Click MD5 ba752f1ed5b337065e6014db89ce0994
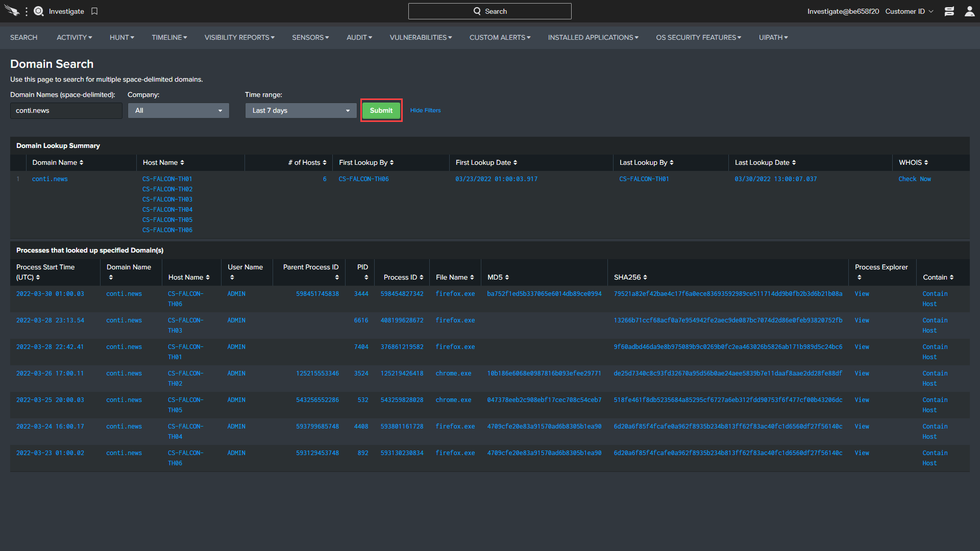The width and height of the screenshot is (980, 551). coord(544,294)
